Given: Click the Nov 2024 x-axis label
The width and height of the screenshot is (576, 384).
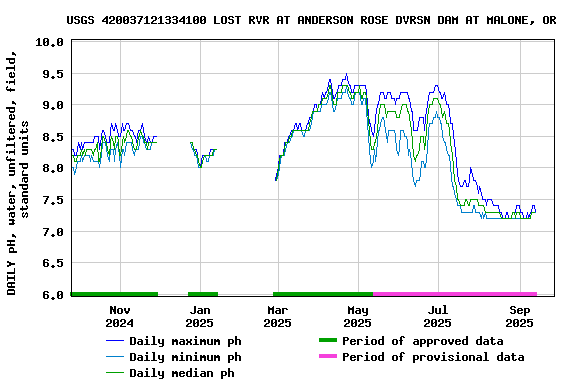Looking at the screenshot, I should 120,316.
